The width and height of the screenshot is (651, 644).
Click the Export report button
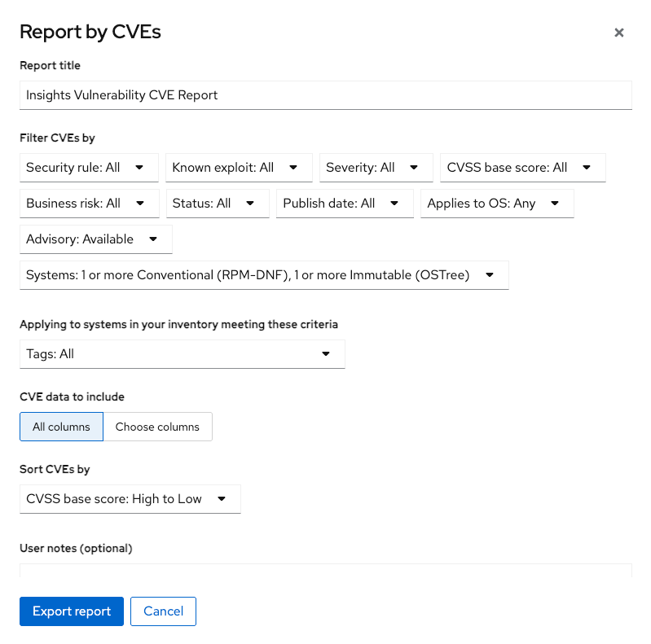point(72,611)
